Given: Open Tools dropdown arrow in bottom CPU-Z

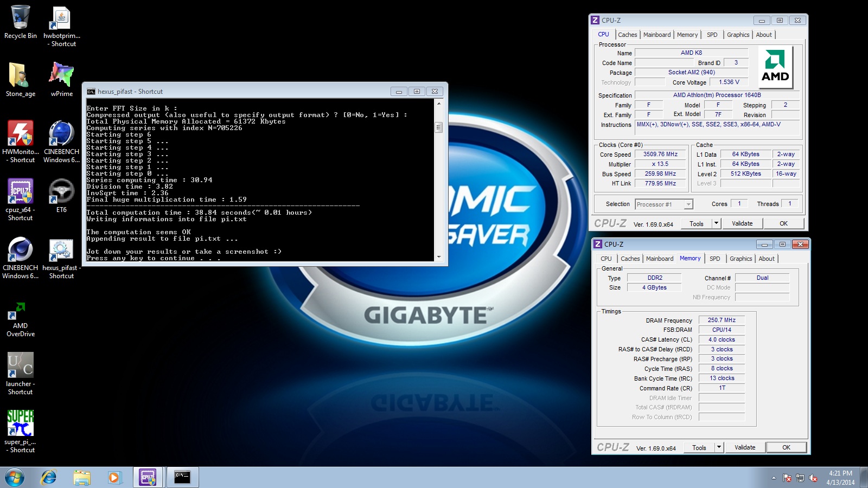Looking at the screenshot, I should [719, 447].
